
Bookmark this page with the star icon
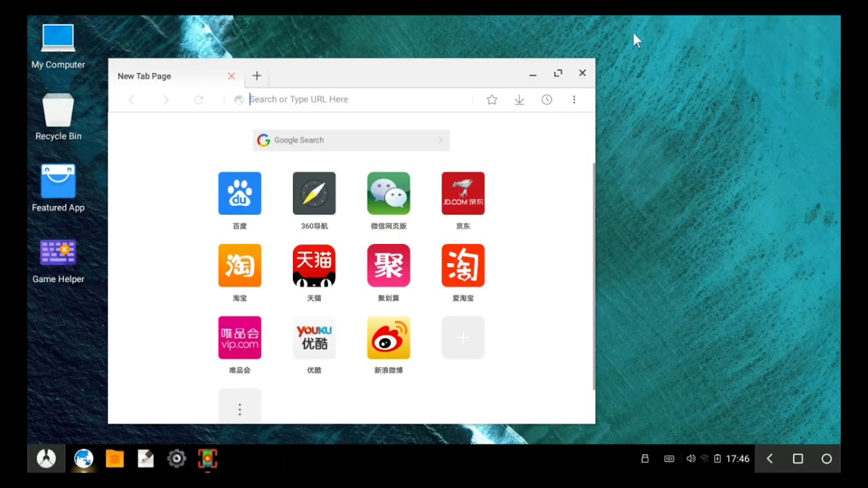click(x=492, y=100)
